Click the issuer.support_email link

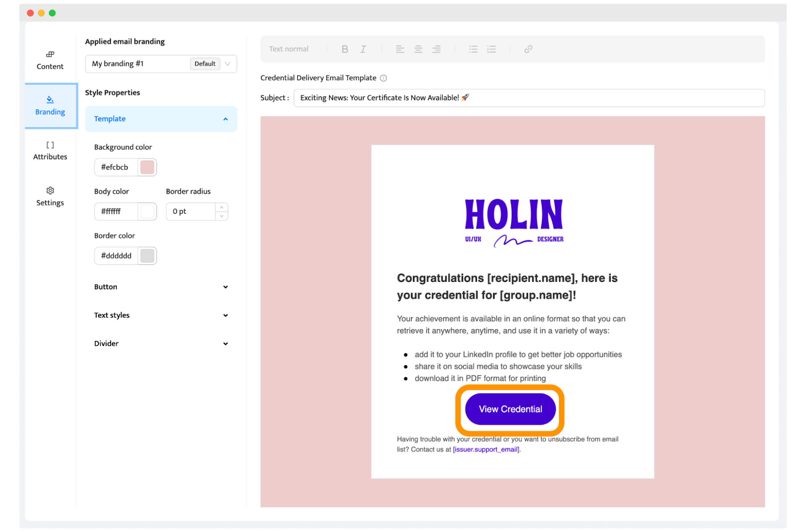[485, 449]
